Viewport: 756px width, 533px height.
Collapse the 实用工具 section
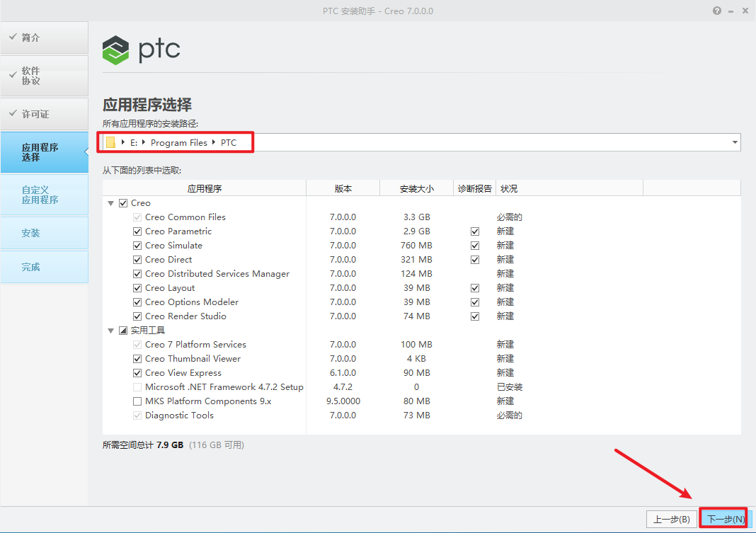point(111,330)
